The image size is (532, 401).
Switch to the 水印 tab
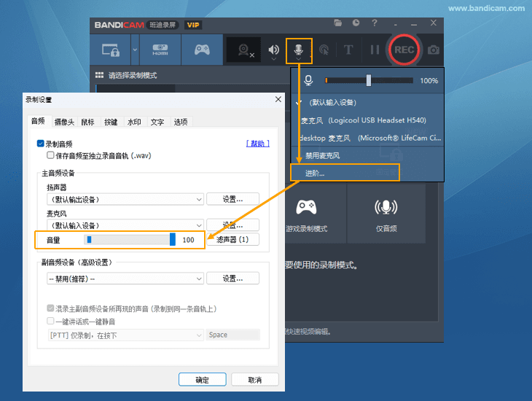(x=134, y=122)
